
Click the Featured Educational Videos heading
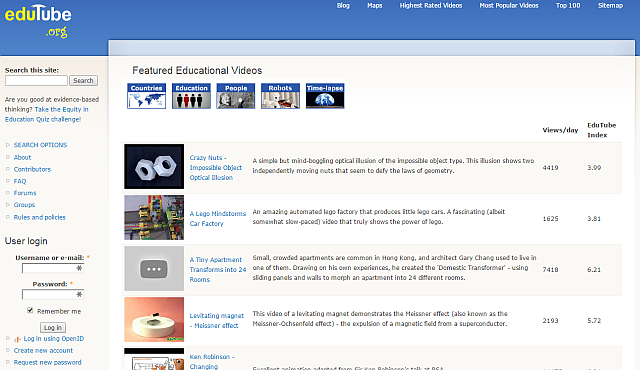(197, 71)
